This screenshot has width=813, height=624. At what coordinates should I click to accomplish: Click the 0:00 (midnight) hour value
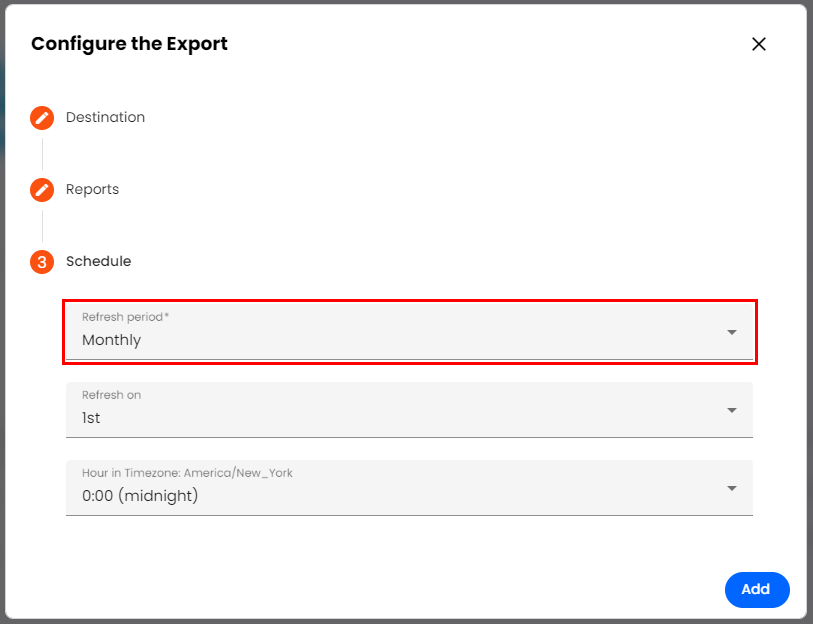140,496
